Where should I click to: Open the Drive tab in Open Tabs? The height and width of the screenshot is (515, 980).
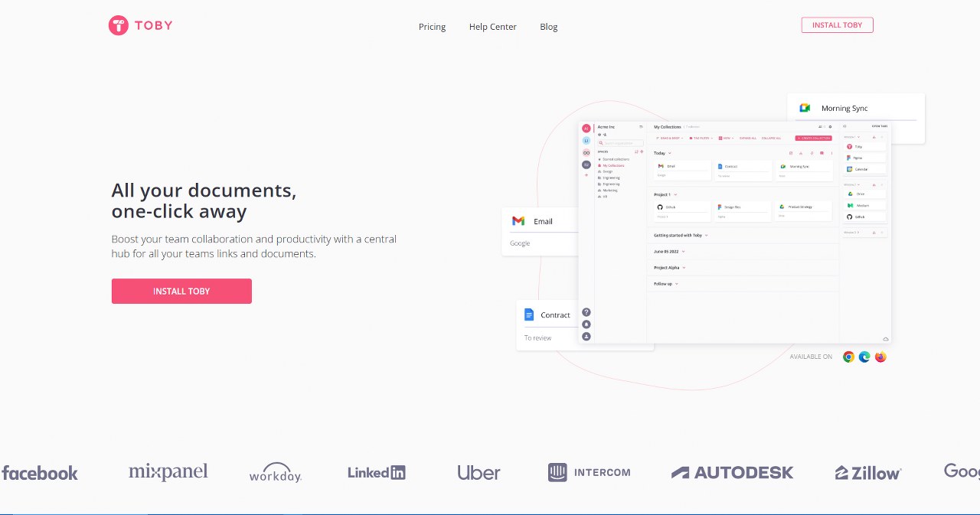point(865,194)
